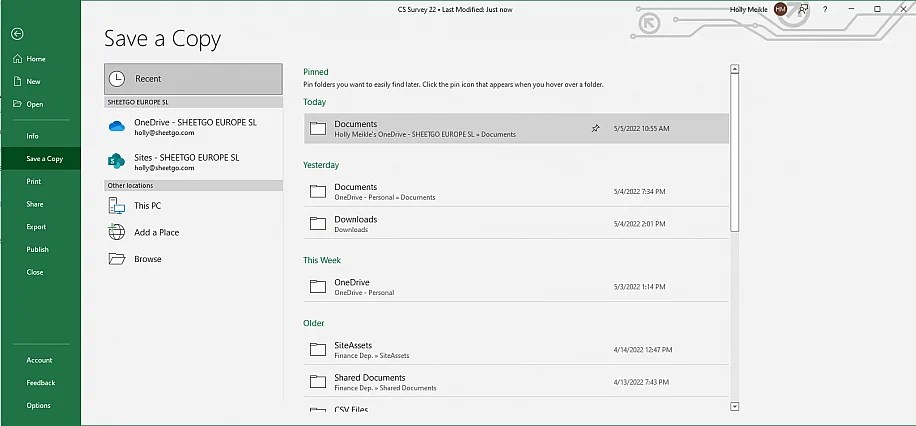Open the Downloads folder
Viewport: 916px width, 426px height.
point(516,224)
